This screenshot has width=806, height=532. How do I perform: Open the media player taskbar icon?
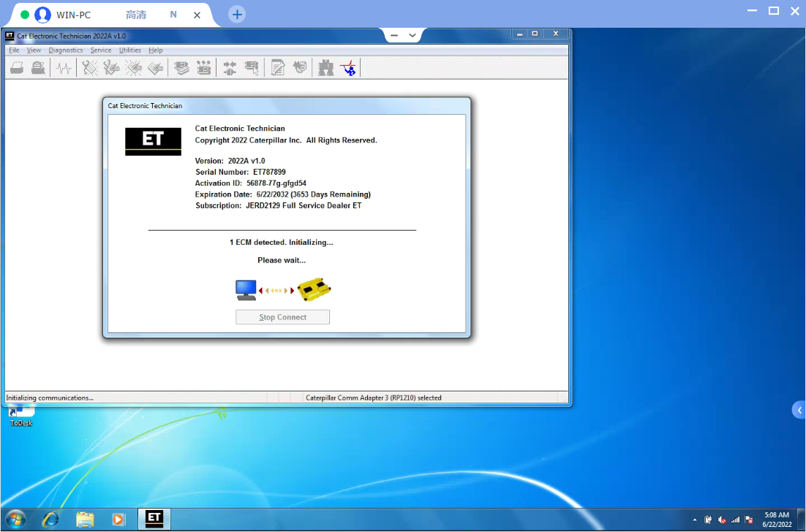[x=118, y=519]
